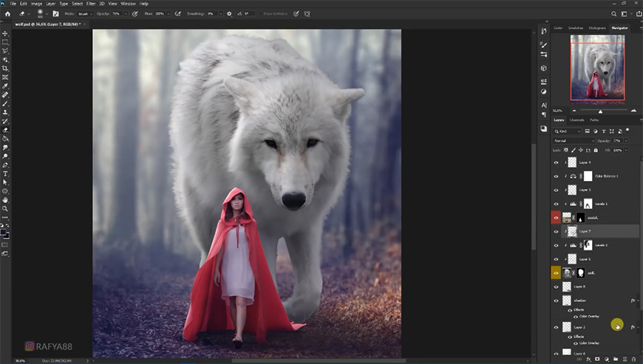Open Smoothing percentage dropdown
Screen dimensions: 643x364
220,14
